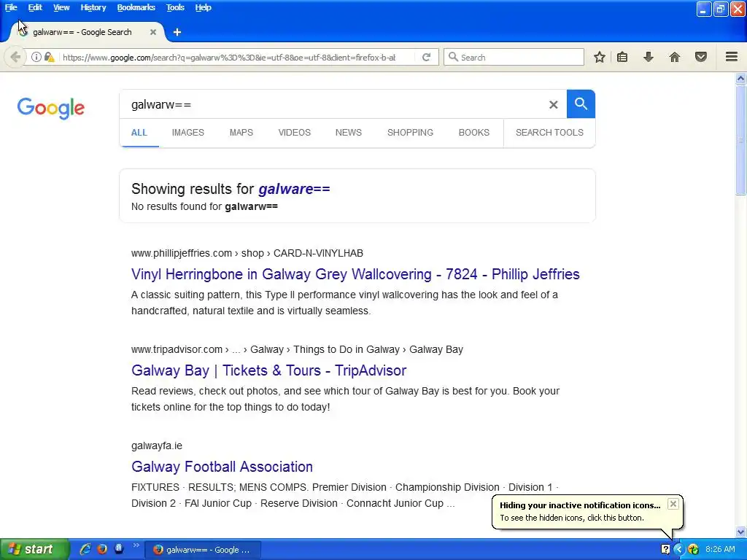Screen dimensions: 747x560
Task: Open Vinyl Herringbone in Galway Grey Wallcovering result
Action: coord(355,274)
